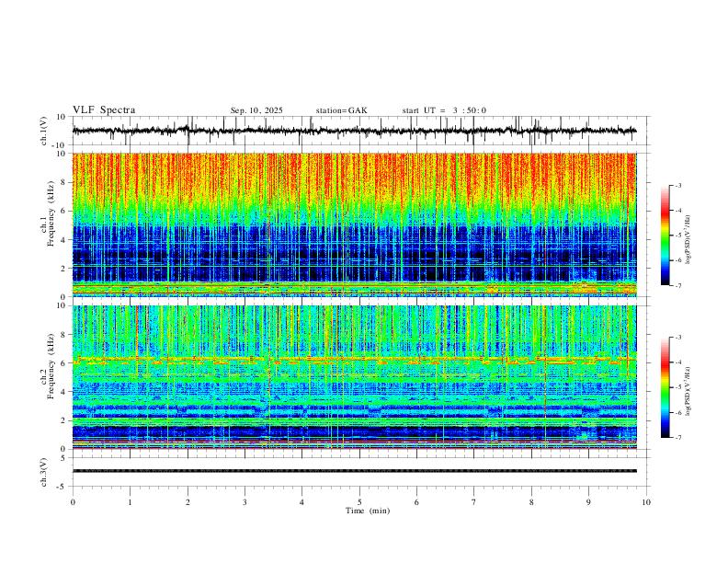This screenshot has width=728, height=563.
Task: Click the "-7" tick on ch.2 colorbar
Action: (677, 438)
